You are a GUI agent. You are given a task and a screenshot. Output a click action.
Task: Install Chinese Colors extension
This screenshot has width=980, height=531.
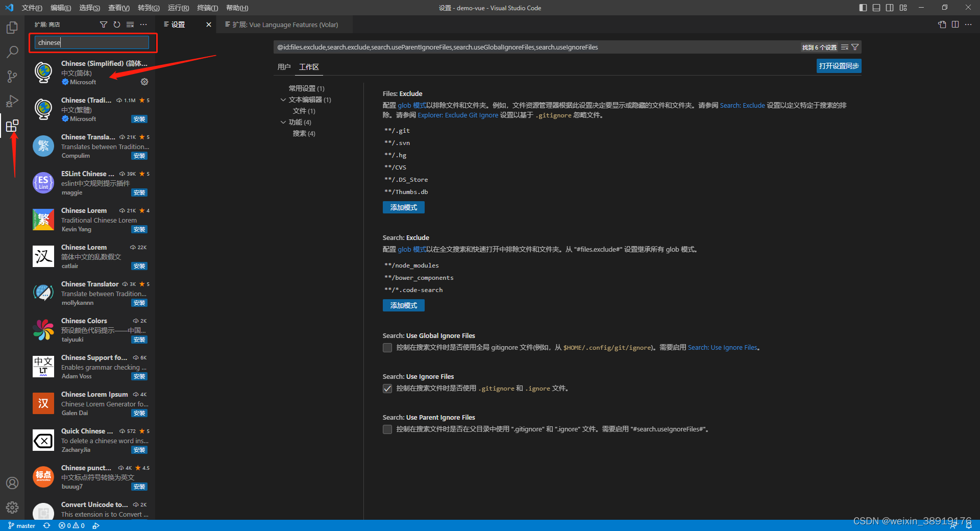[x=139, y=340]
